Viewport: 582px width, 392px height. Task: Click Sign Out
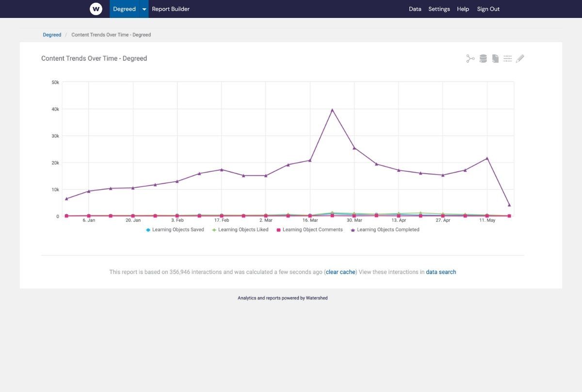[488, 9]
